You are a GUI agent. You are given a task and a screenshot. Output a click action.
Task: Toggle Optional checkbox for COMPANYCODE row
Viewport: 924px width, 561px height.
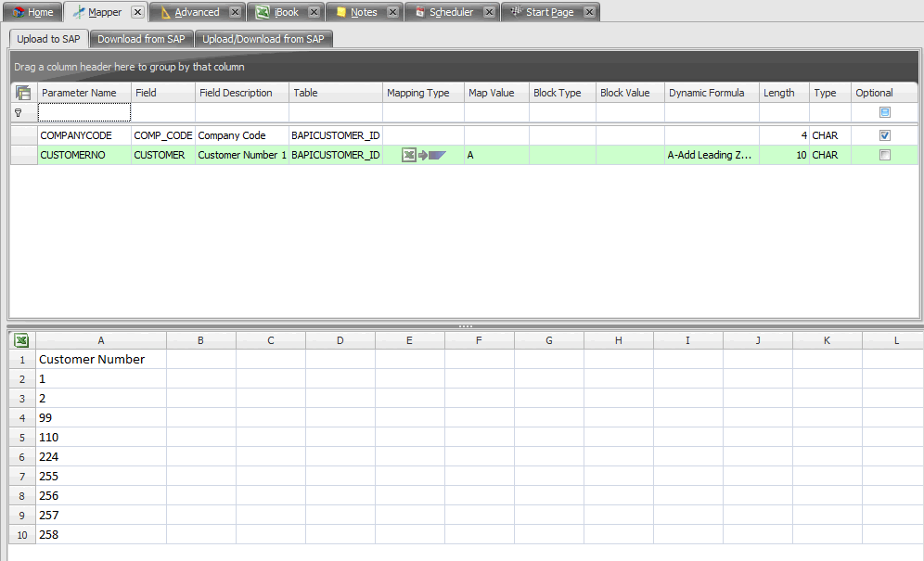[884, 135]
